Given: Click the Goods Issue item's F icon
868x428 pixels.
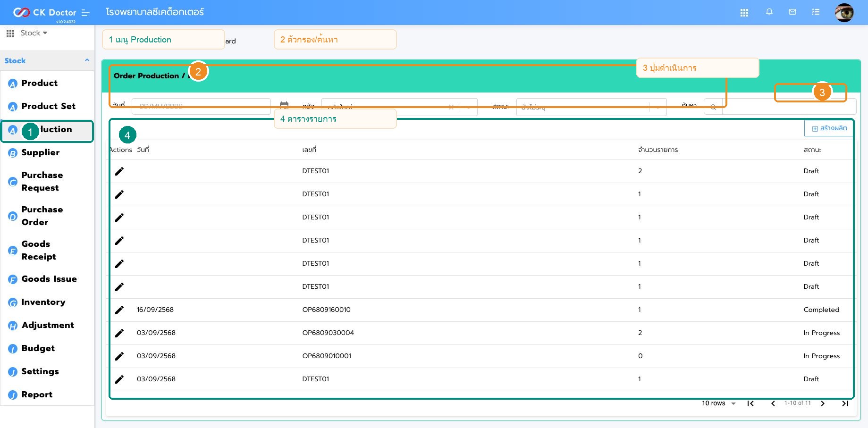Looking at the screenshot, I should coord(13,279).
